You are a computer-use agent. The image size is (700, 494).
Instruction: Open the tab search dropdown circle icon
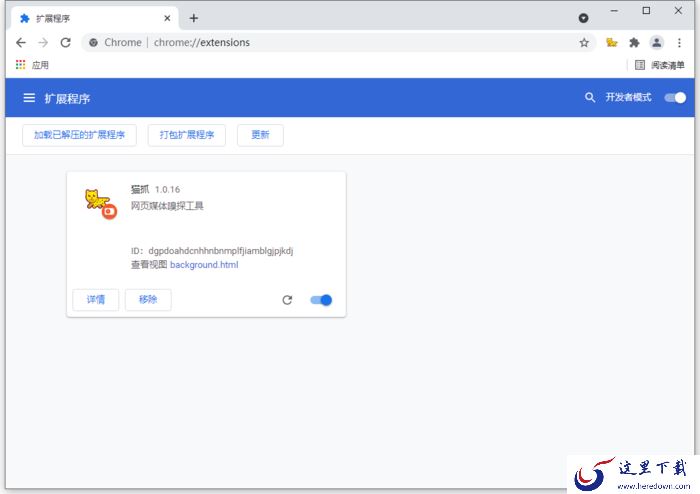click(583, 18)
